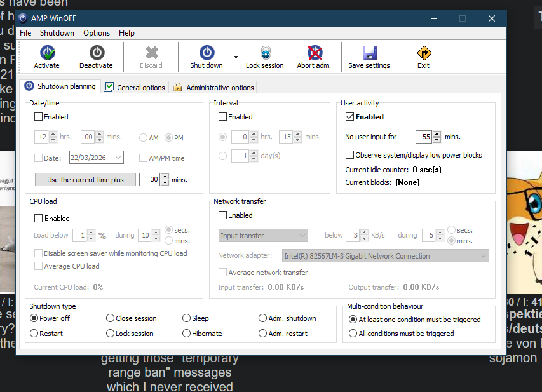Check the Date: checkbox

coord(38,158)
